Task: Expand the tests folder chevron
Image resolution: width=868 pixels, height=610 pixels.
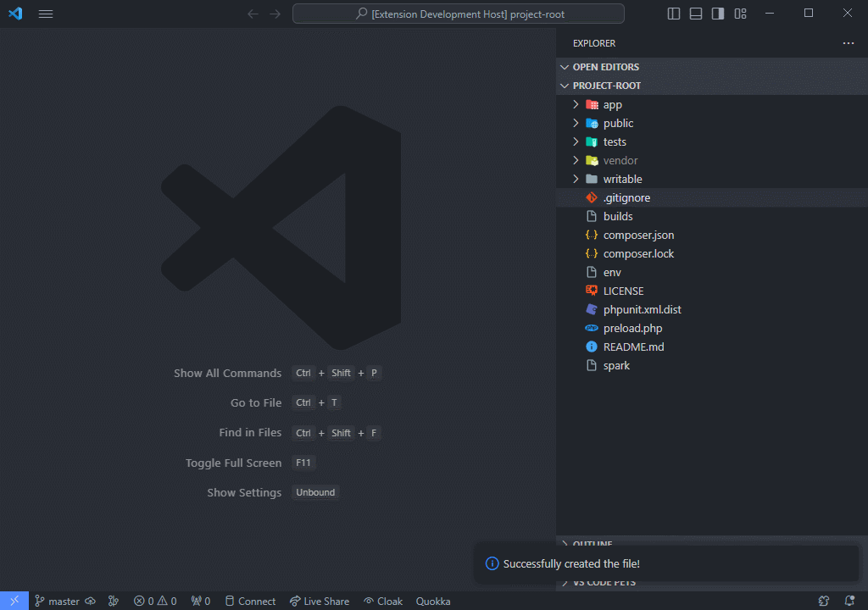Action: [576, 141]
